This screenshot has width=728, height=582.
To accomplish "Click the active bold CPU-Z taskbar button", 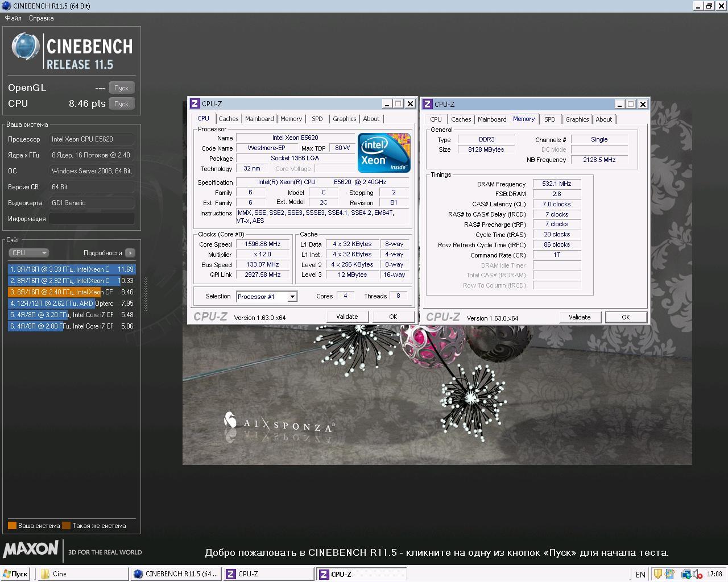I will (361, 574).
